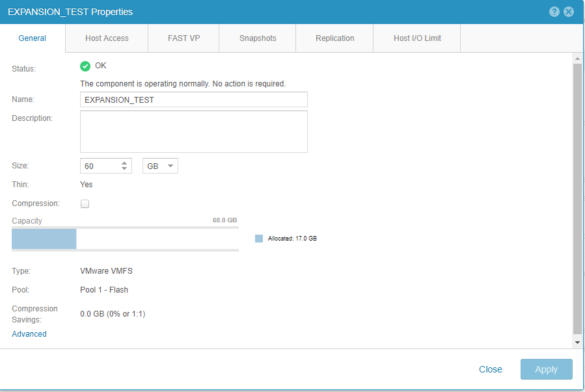Click the Name field containing EXPANSION_TEST
This screenshot has height=392, width=585.
(194, 99)
